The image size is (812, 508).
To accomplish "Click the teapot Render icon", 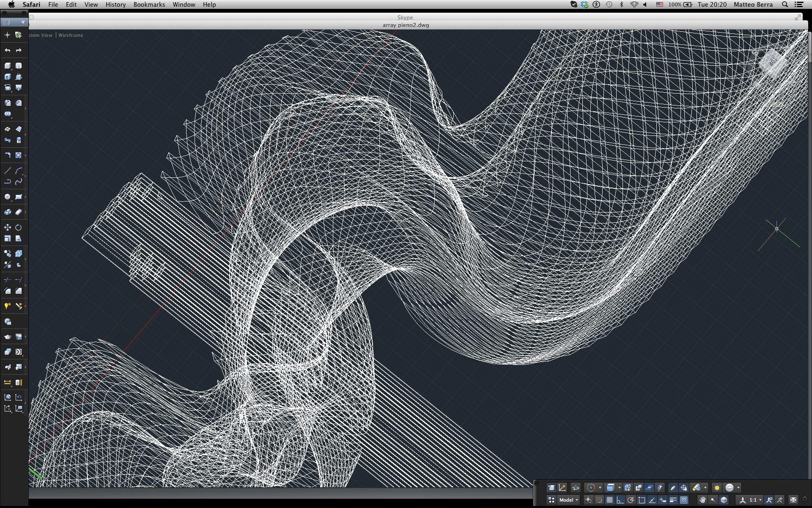I will [x=8, y=337].
